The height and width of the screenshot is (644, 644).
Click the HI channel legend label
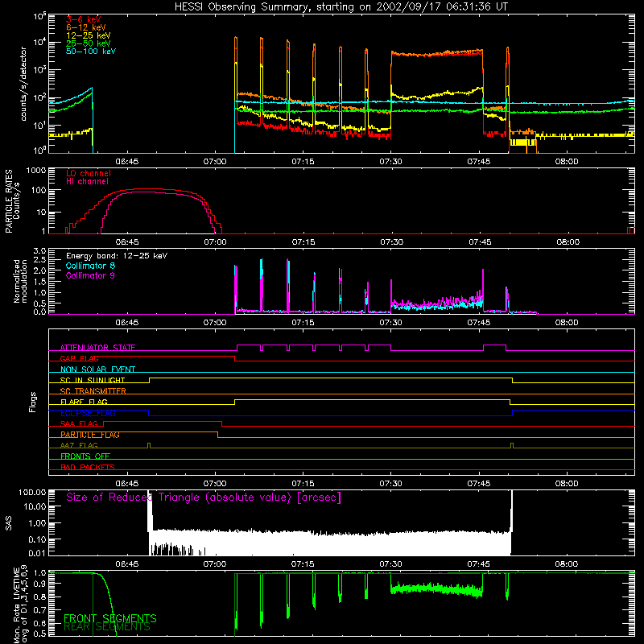[x=88, y=182]
